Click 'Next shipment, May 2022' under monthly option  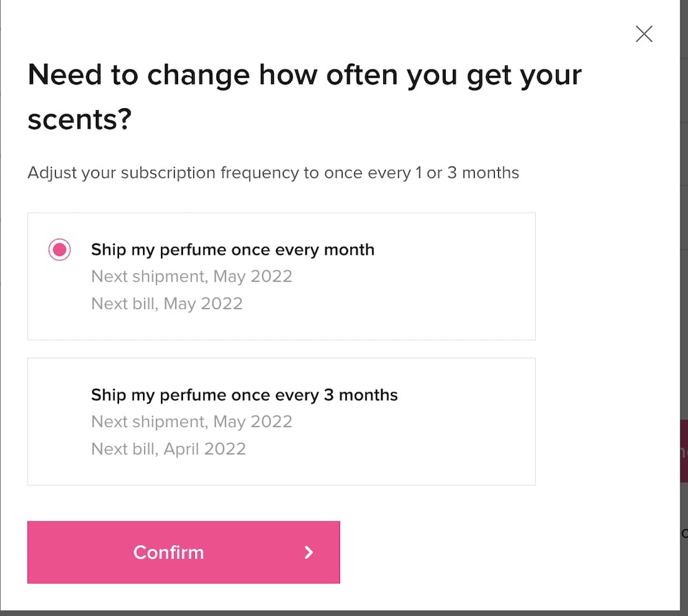coord(192,276)
